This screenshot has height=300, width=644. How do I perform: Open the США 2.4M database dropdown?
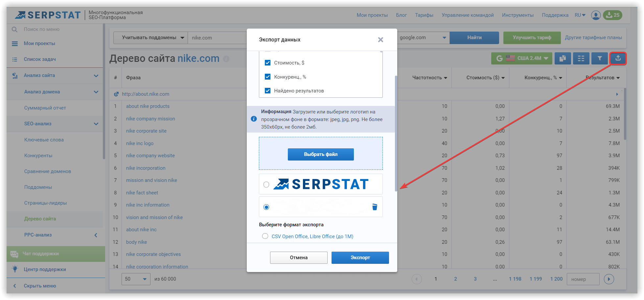tap(522, 58)
